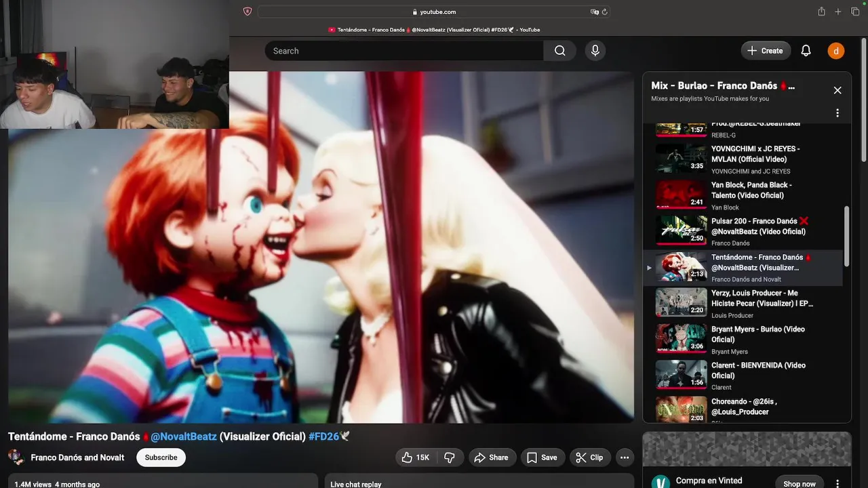Image resolution: width=868 pixels, height=488 pixels.
Task: Play the Me Hiciste Pecar visualizer thumbnail
Action: point(681,302)
